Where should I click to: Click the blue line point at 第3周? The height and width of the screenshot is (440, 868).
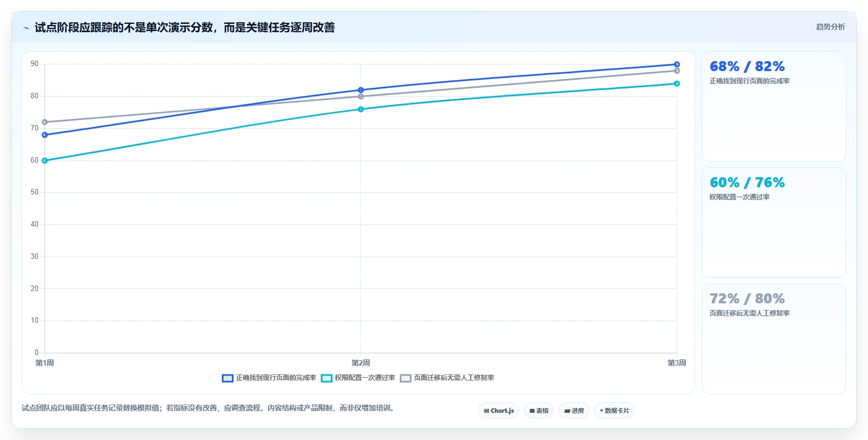(677, 64)
